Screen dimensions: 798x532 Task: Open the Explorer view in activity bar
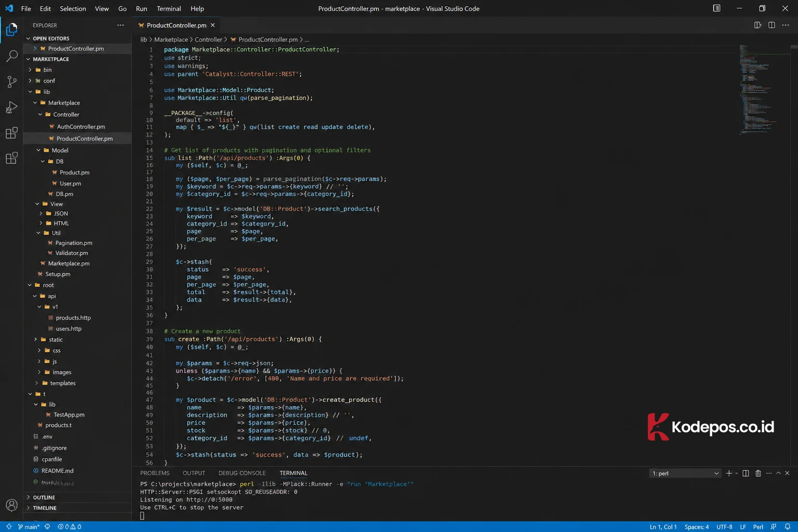[x=11, y=30]
